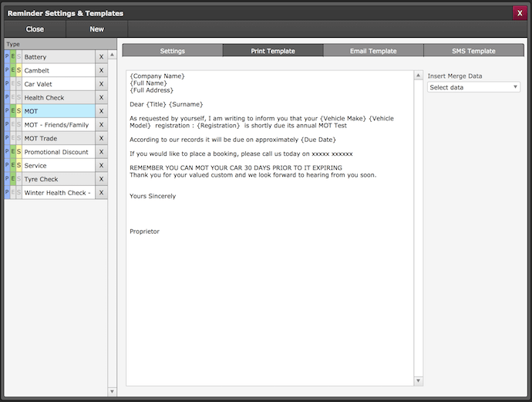
Task: Delete the Battery reminder type
Action: (x=101, y=57)
